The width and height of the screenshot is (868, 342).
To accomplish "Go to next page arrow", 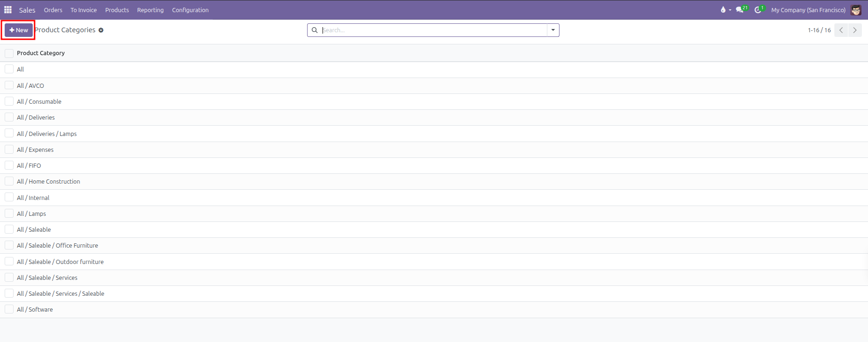I will click(x=855, y=30).
